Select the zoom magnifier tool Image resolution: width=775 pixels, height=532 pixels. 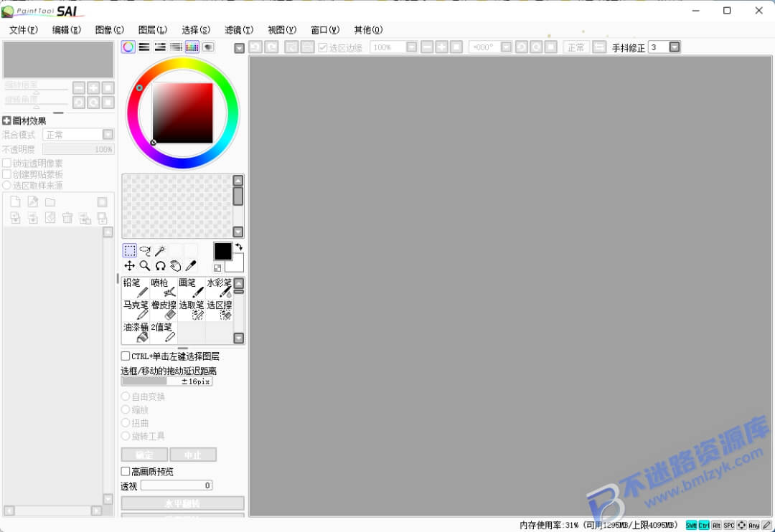145,266
